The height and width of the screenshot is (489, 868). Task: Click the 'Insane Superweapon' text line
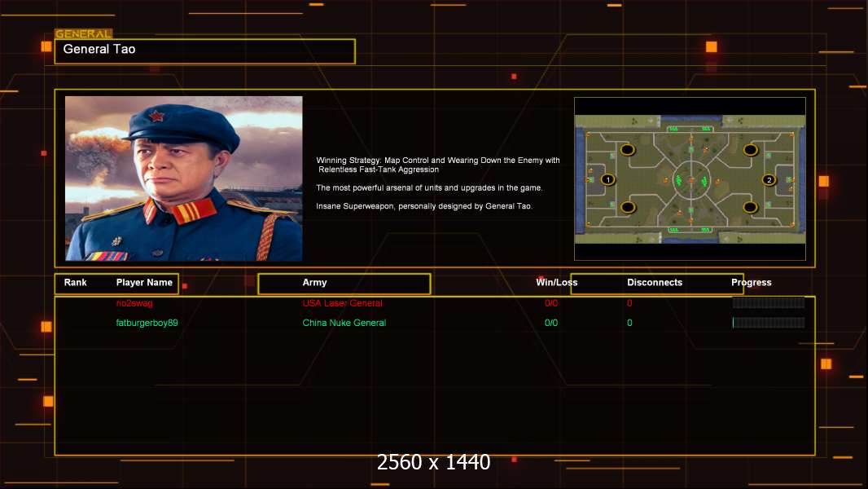424,206
